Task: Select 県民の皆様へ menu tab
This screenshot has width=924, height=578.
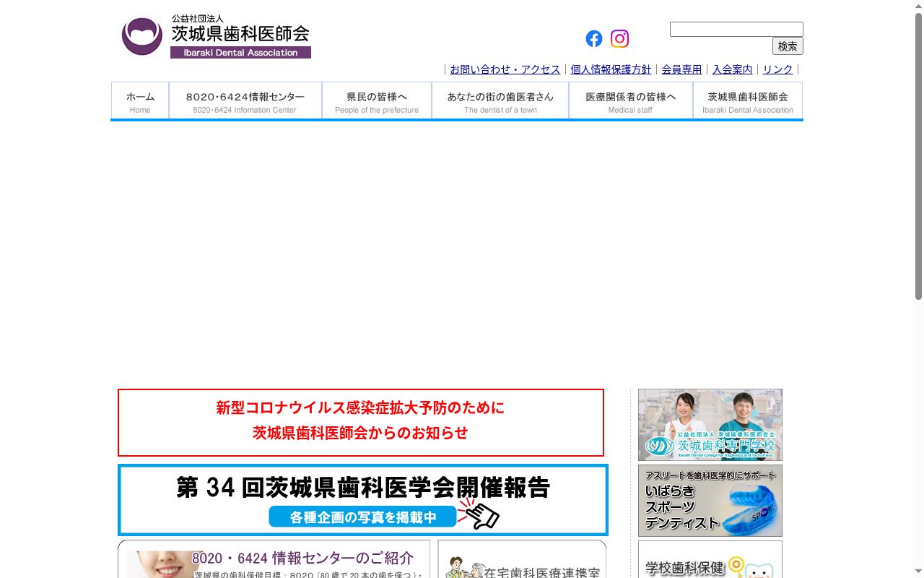Action: [x=377, y=100]
